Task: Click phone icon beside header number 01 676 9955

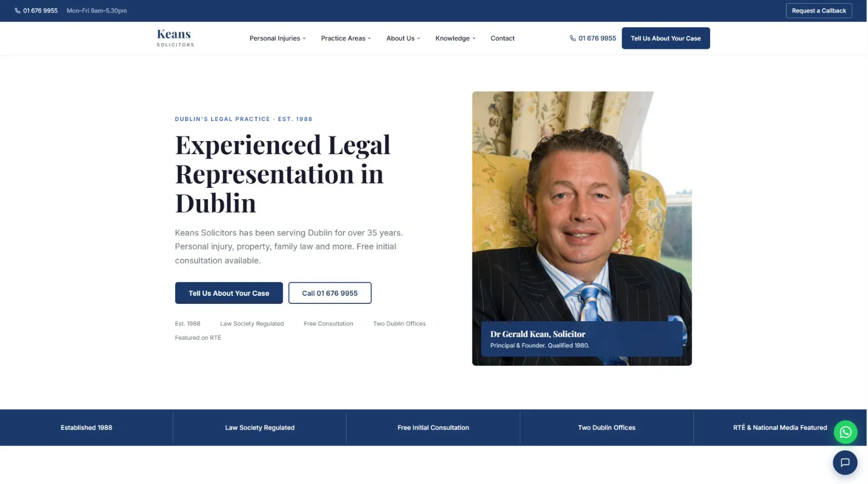Action: 572,39
